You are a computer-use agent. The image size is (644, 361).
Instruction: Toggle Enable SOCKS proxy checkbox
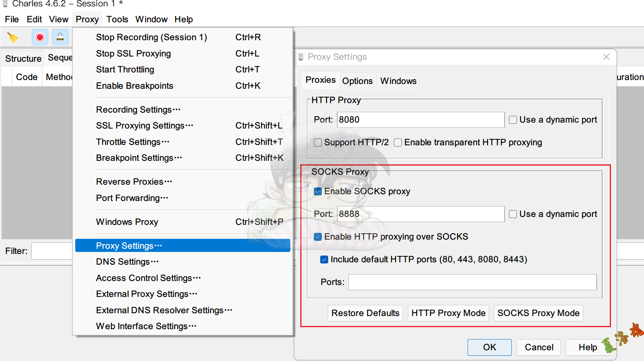click(x=318, y=191)
